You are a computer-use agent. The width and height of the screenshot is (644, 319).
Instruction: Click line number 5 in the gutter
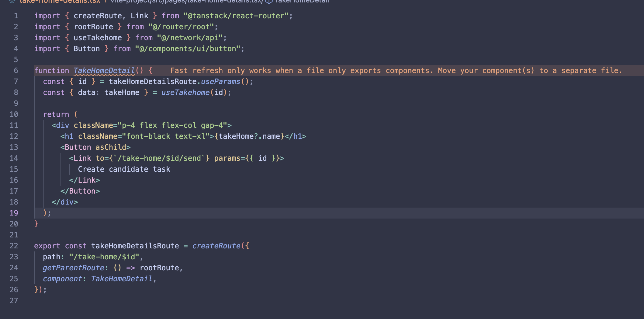point(16,60)
